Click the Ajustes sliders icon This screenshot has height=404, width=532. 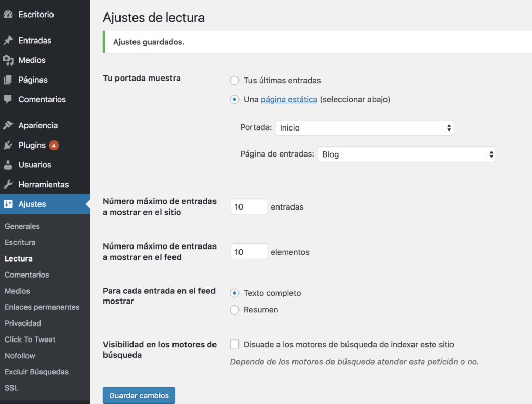tap(8, 204)
